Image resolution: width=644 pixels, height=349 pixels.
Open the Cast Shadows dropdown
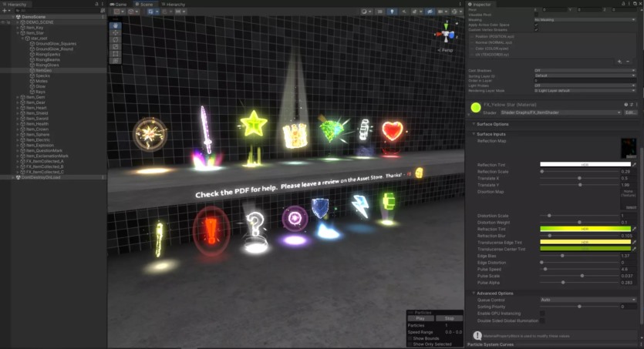[585, 71]
